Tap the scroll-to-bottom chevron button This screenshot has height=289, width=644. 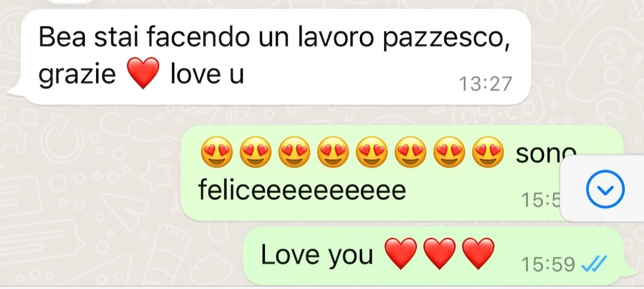[606, 189]
